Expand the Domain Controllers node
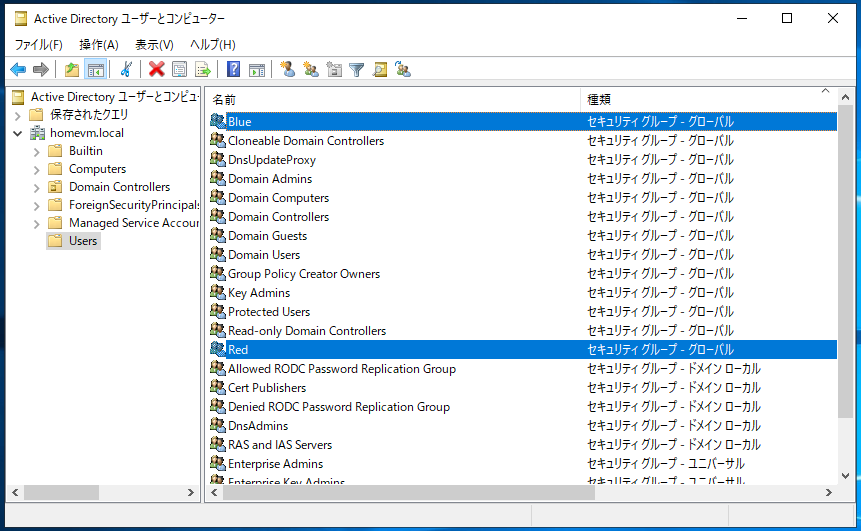 point(36,188)
